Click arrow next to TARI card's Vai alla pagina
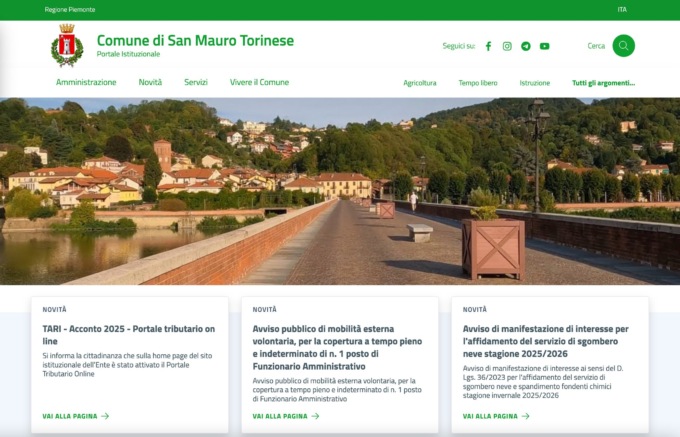680x437 pixels. (105, 416)
